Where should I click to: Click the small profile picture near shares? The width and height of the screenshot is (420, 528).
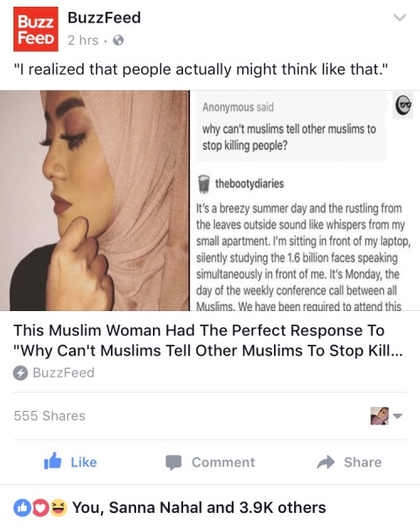coord(380,416)
